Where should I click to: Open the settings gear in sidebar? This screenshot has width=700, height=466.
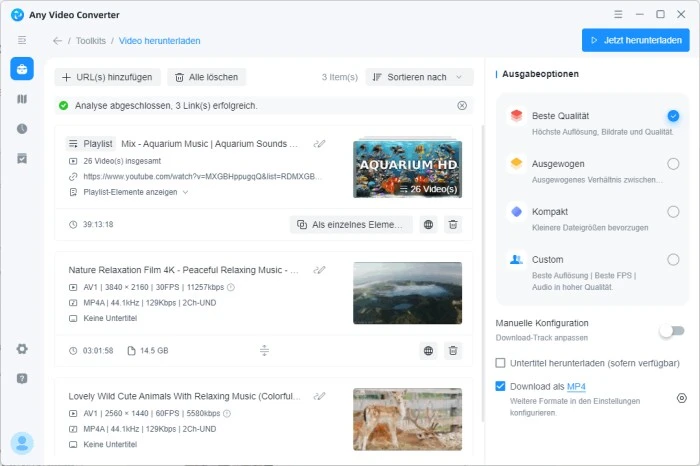tap(22, 349)
